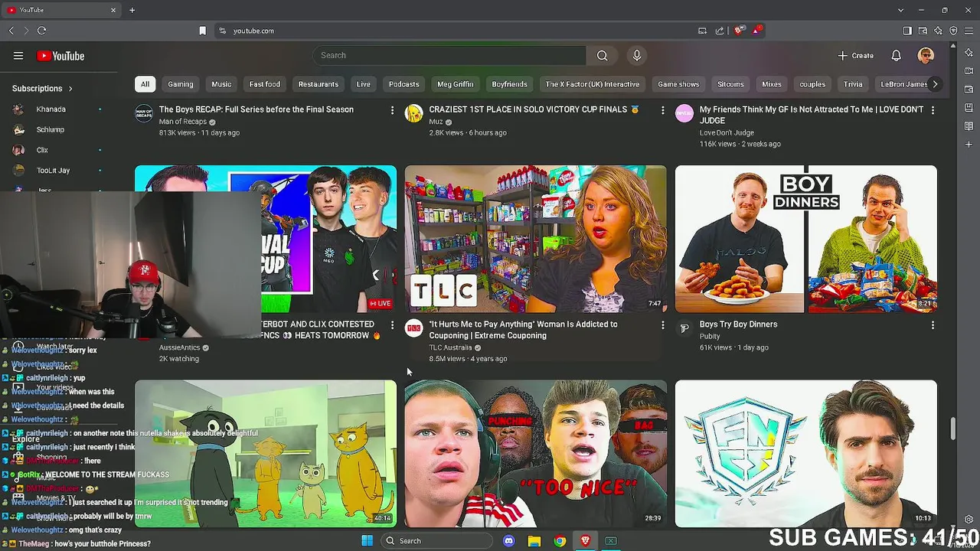Image resolution: width=980 pixels, height=551 pixels.
Task: Open options for Extreme Couponing video
Action: pos(662,325)
